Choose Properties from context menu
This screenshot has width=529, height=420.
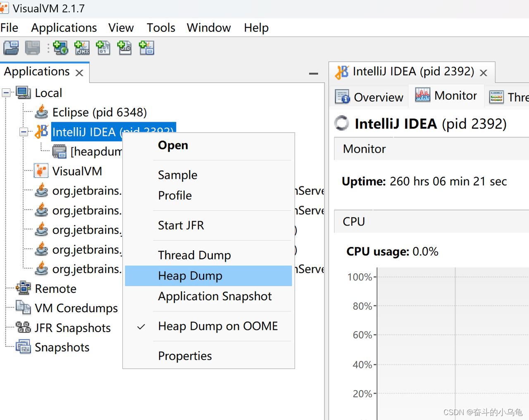[x=208, y=356]
